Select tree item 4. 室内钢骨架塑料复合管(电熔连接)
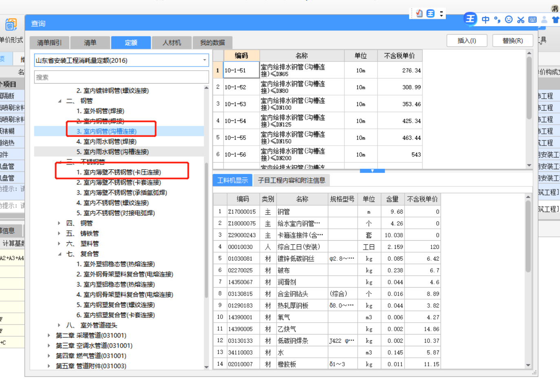560x392 pixels. pos(125,295)
